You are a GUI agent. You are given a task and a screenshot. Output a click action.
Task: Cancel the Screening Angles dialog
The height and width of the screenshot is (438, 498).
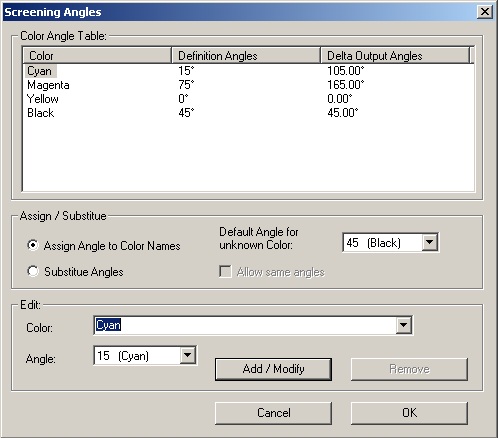273,413
